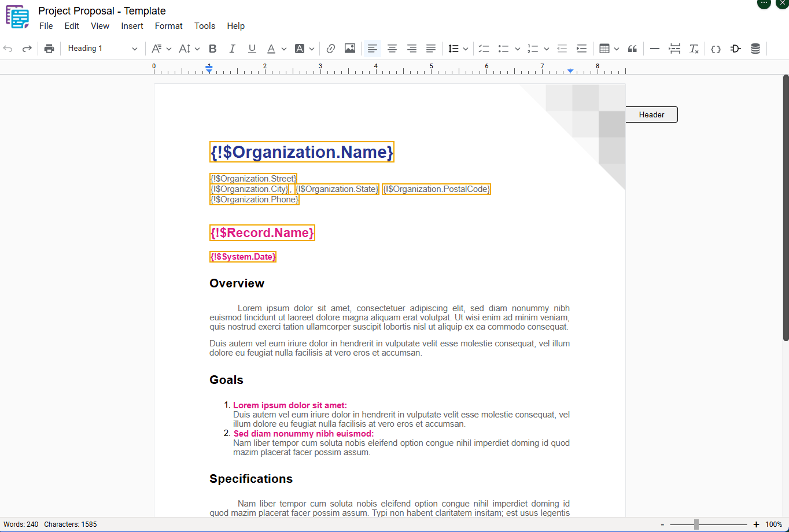Open the File menu
The image size is (789, 532).
pos(46,26)
